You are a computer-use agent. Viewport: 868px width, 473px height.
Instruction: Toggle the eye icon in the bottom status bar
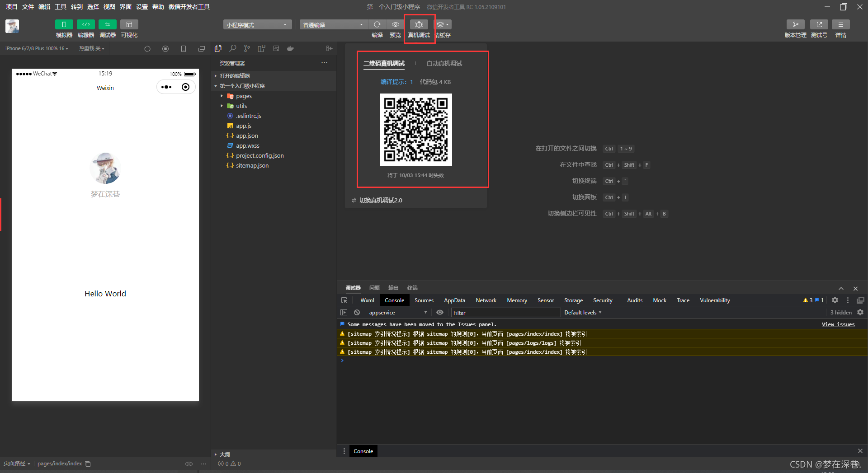tap(189, 464)
